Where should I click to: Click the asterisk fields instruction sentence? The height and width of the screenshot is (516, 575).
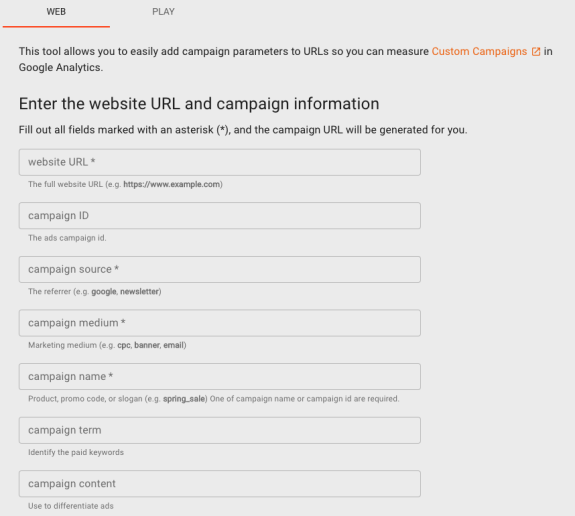[243, 130]
